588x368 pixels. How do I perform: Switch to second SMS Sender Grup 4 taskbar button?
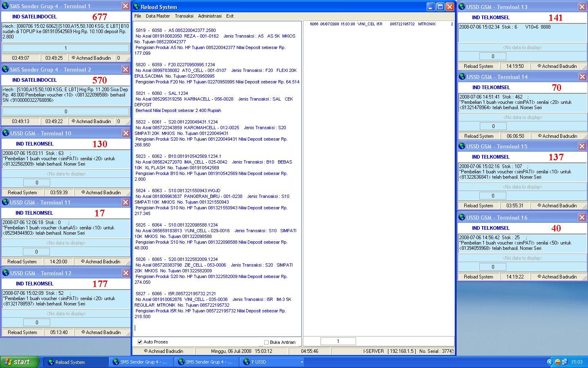click(206, 362)
